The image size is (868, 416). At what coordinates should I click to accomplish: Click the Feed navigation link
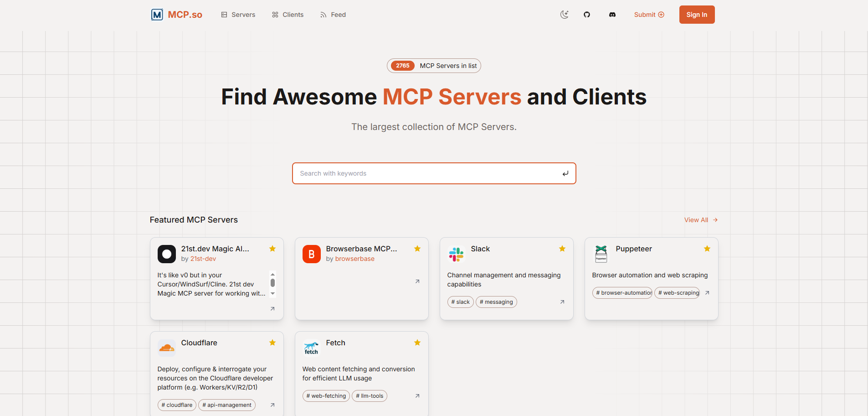[333, 15]
